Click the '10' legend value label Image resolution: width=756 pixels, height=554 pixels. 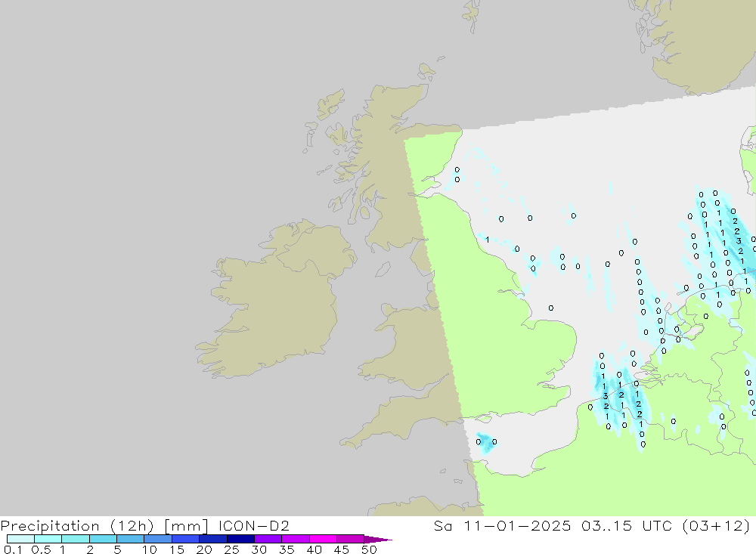[x=150, y=549]
